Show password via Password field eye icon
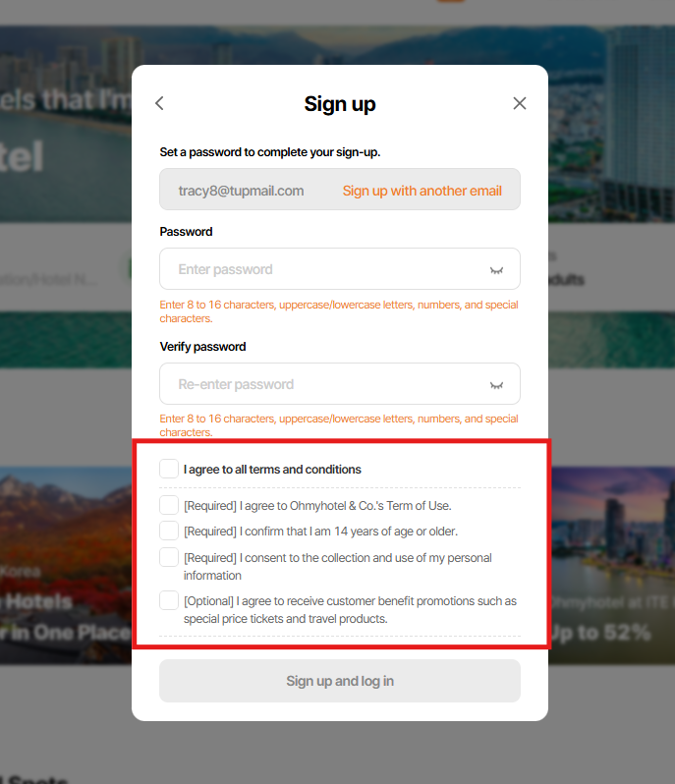The image size is (675, 784). 496,269
